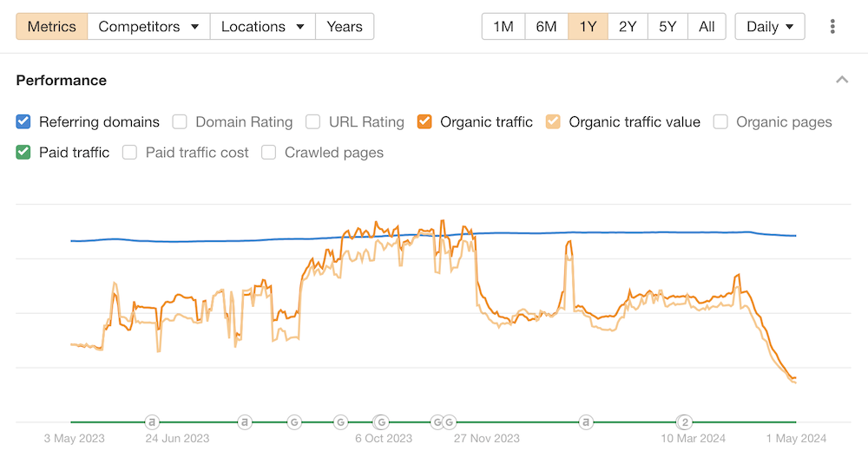Click the leftmost Google 'G' update marker

(295, 422)
